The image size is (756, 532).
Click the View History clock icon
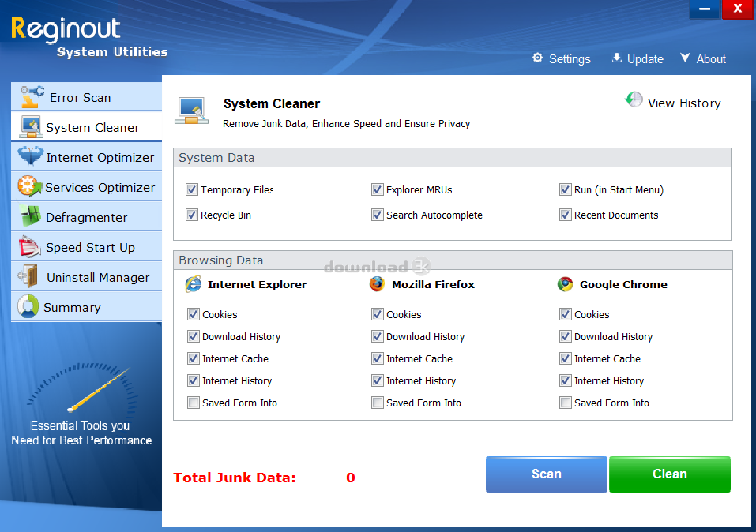[x=634, y=100]
